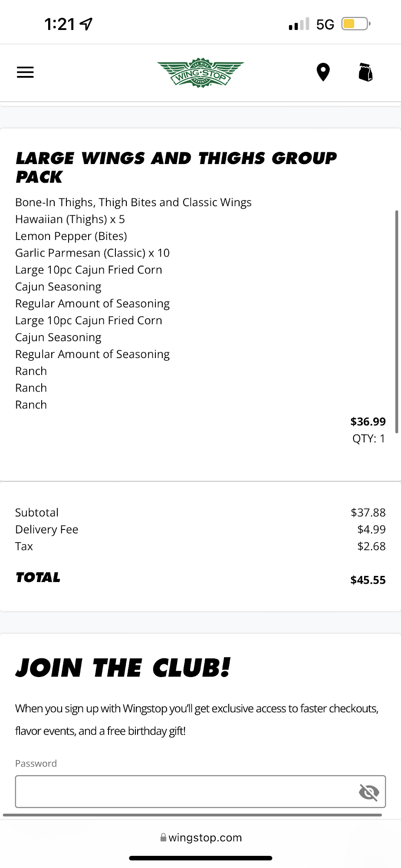Click the page scrollbar on right edge
Image resolution: width=401 pixels, height=868 pixels.
pos(396,321)
